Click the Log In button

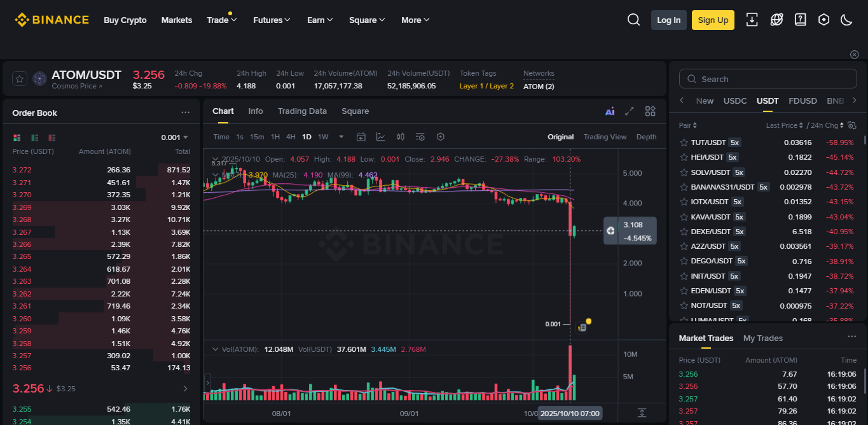(668, 20)
